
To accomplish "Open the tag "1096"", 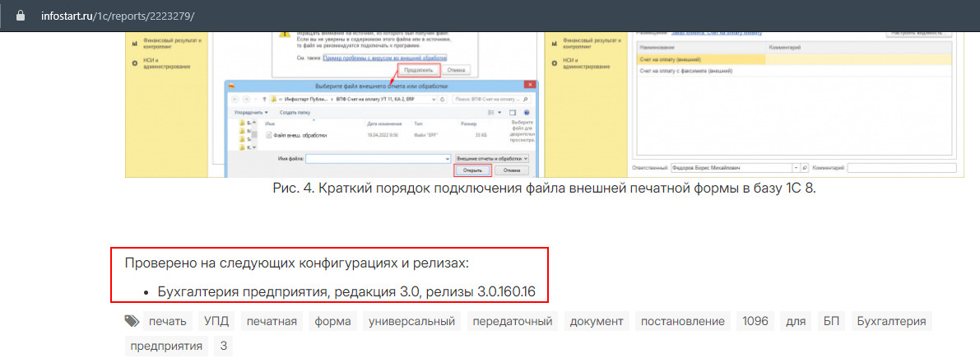I will point(755,322).
